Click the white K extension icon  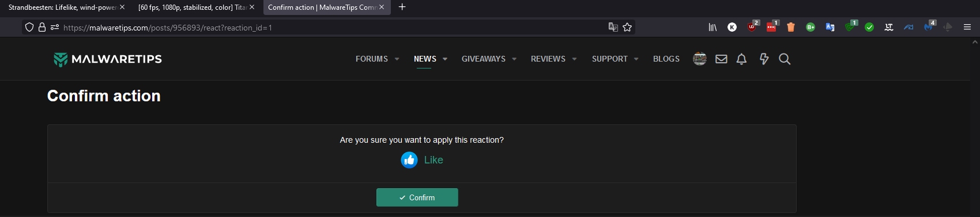[x=732, y=27]
